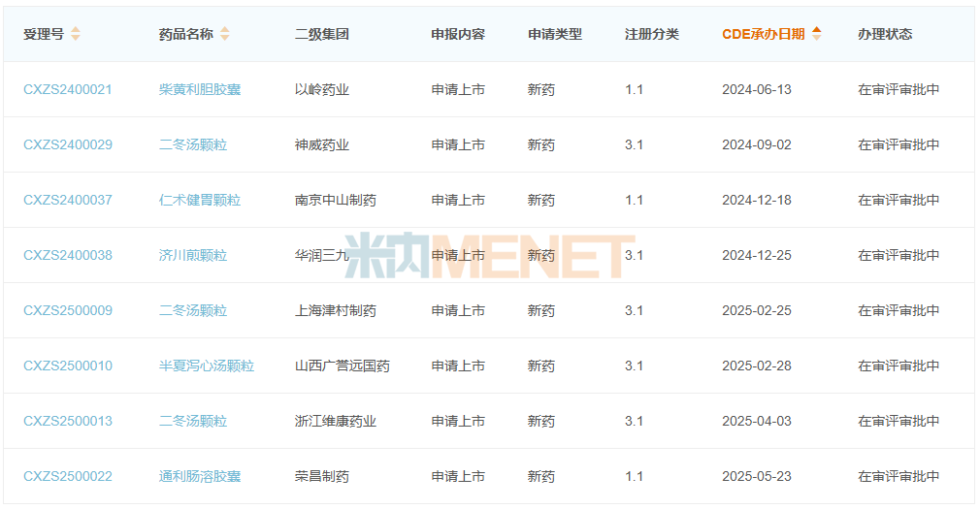Click the date 2025-04-03
This screenshot has width=980, height=509.
[x=756, y=421]
